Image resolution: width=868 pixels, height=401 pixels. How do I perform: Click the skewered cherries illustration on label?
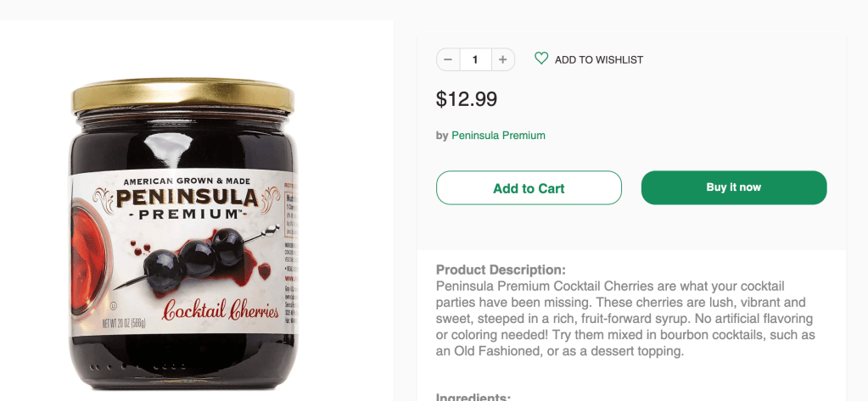[x=200, y=250]
